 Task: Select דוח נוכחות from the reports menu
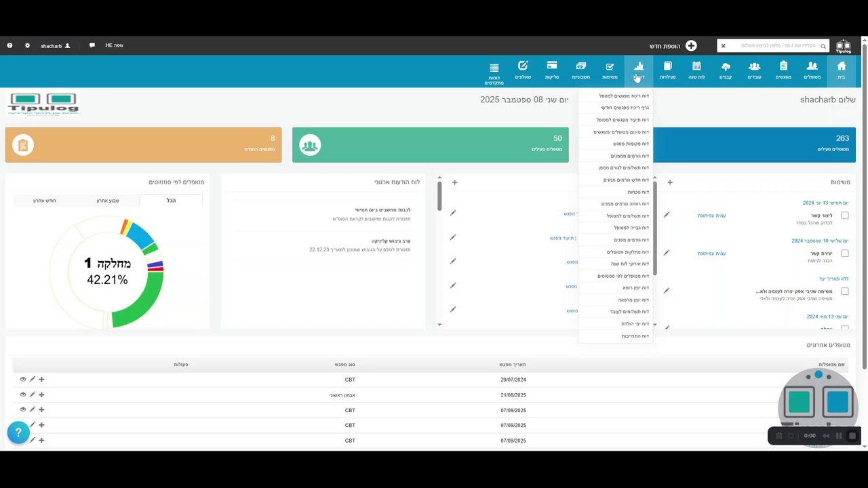638,192
